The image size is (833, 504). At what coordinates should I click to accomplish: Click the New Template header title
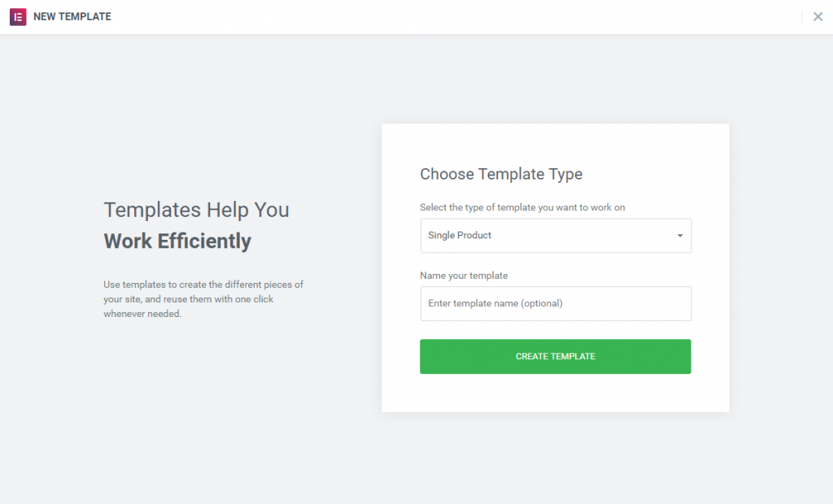[x=72, y=16]
